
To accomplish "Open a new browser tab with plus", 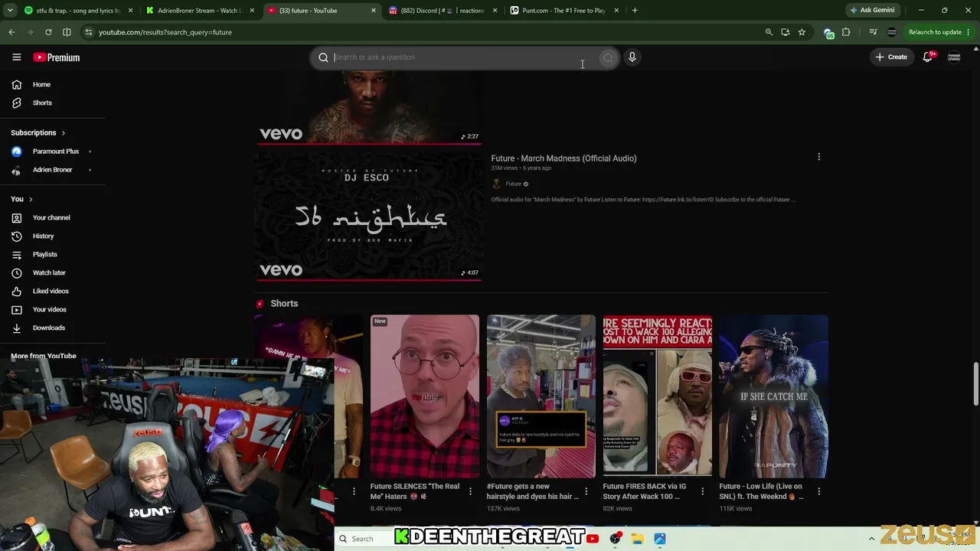I will point(635,11).
